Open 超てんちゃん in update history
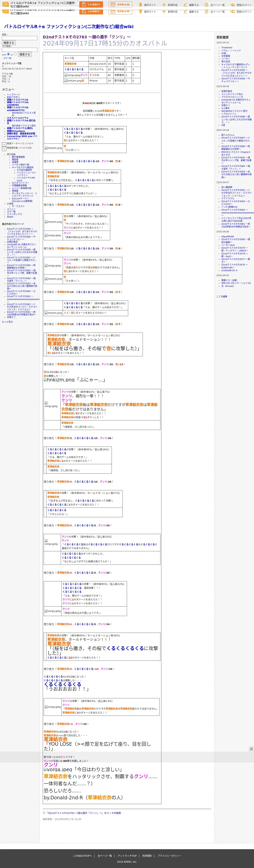Image resolution: width=254 pixels, height=868 pixels. click(x=228, y=135)
